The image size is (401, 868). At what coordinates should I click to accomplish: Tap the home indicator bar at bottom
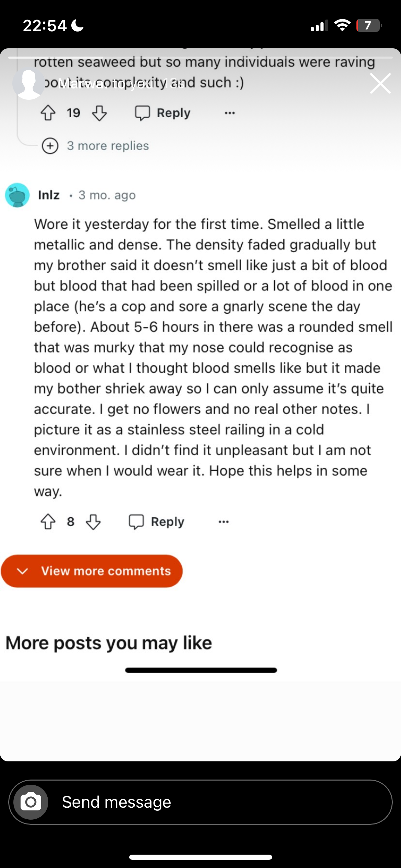click(x=200, y=857)
